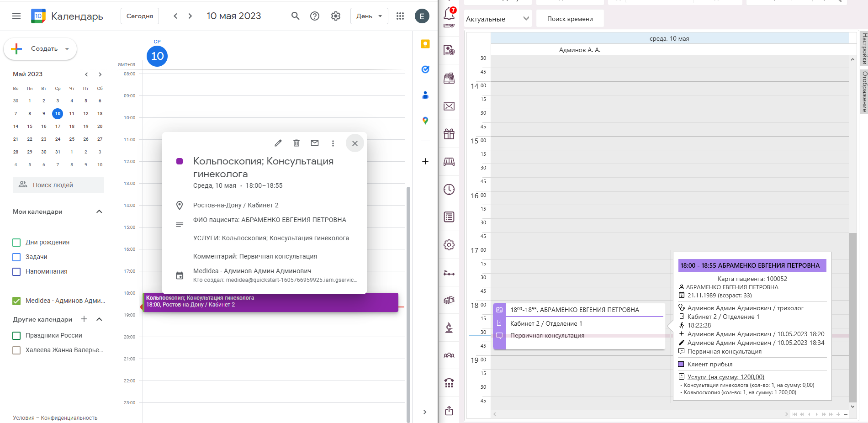Viewport: 868px width, 423px height.
Task: Hide the side panel with the chevron
Action: coord(425,412)
